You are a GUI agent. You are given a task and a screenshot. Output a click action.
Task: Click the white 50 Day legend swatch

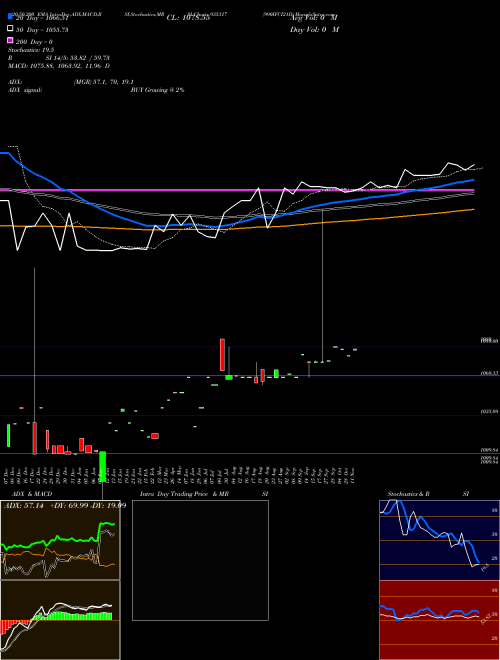(10, 29)
